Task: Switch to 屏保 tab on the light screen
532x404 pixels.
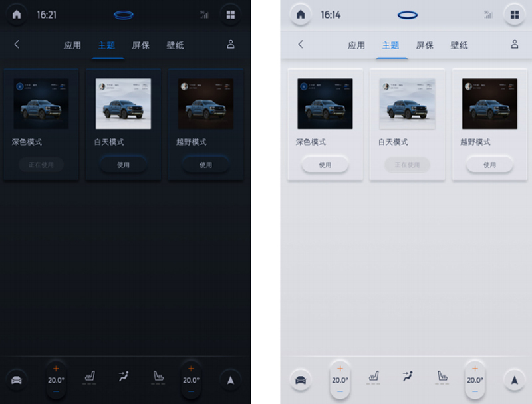Action: (425, 45)
